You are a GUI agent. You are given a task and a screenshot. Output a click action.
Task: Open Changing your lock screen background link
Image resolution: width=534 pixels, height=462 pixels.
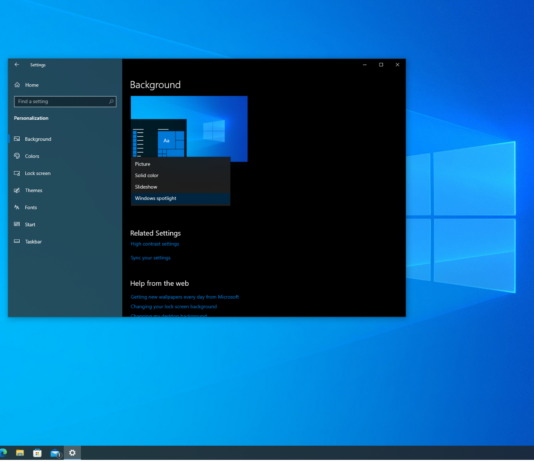pos(174,306)
